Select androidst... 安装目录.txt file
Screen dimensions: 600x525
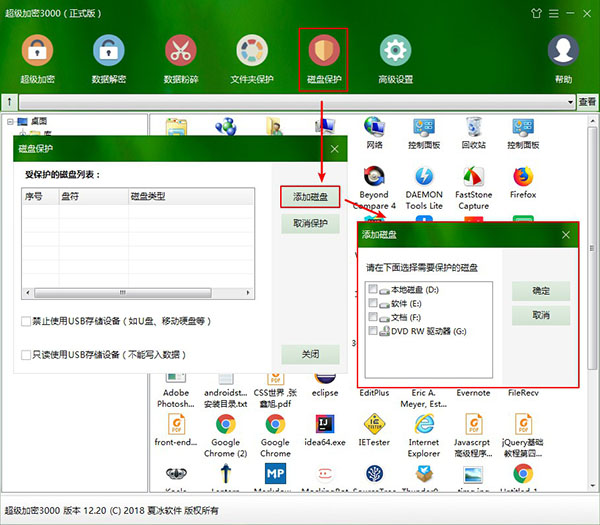225,390
